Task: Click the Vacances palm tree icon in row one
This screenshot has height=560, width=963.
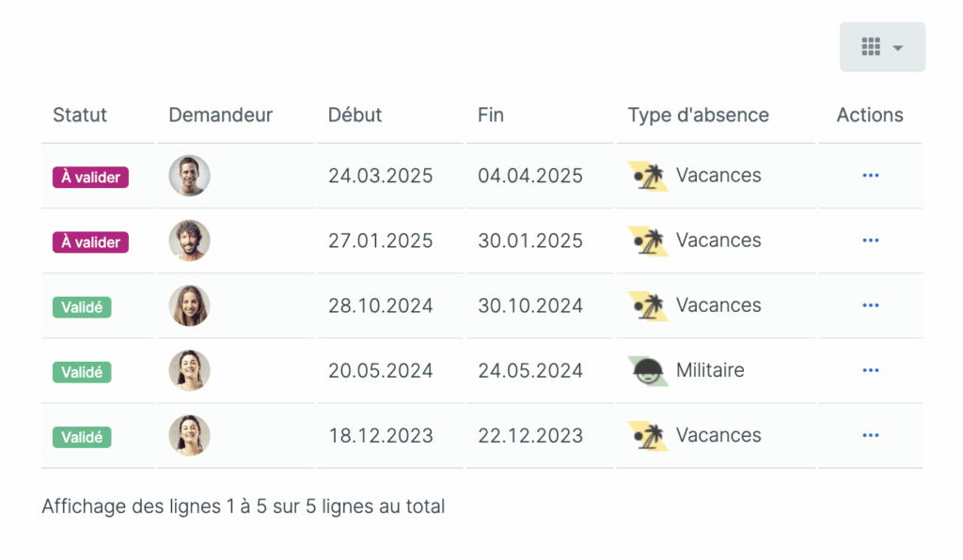Action: click(646, 175)
